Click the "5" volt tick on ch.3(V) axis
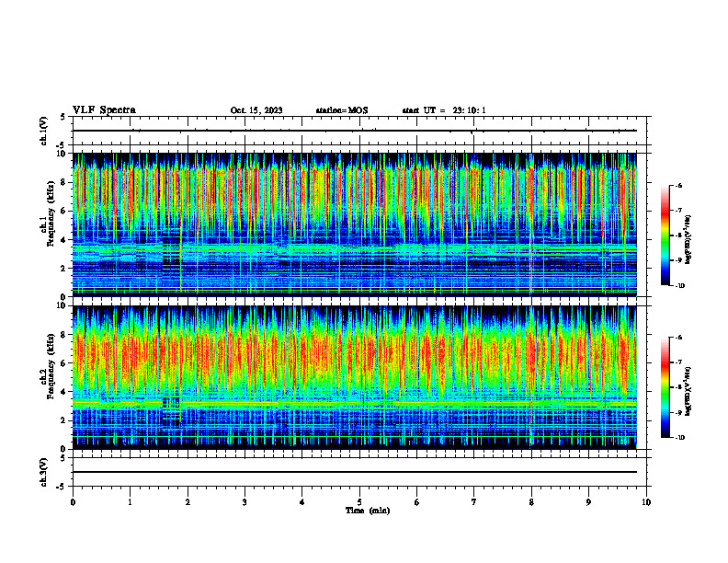728x563 pixels. point(63,458)
